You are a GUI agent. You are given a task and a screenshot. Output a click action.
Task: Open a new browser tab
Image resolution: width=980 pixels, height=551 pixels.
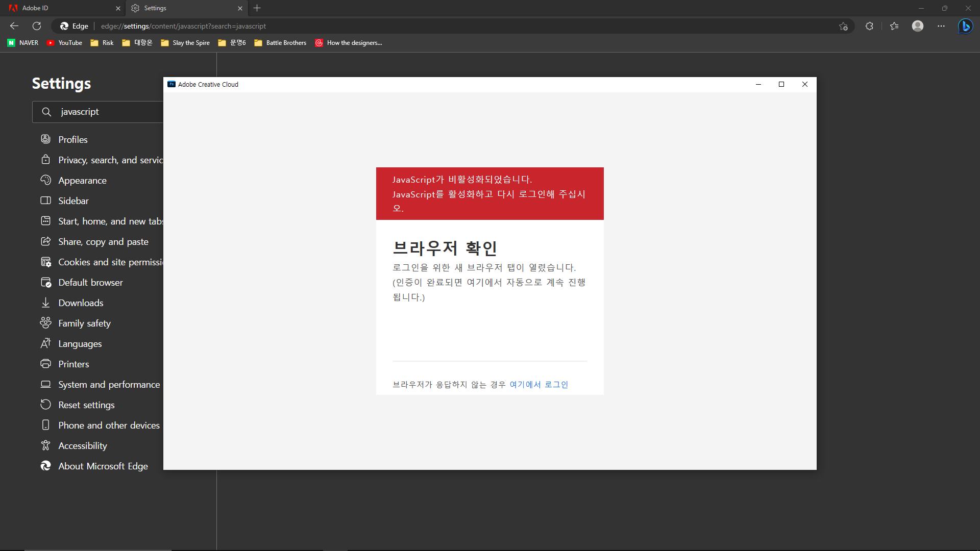pyautogui.click(x=257, y=8)
